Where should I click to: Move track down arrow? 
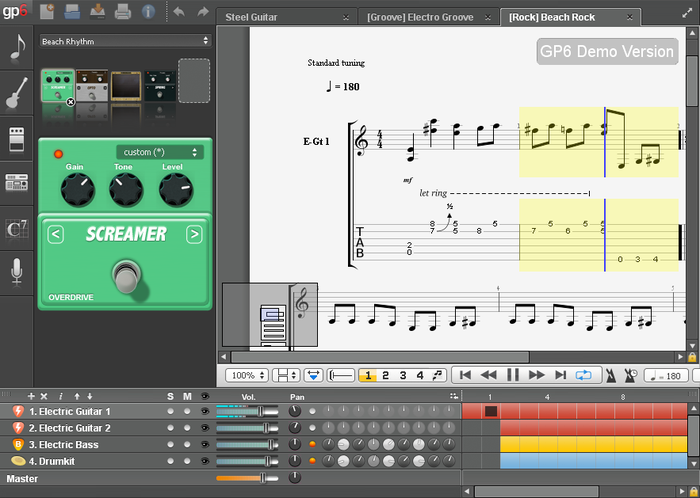[90, 396]
